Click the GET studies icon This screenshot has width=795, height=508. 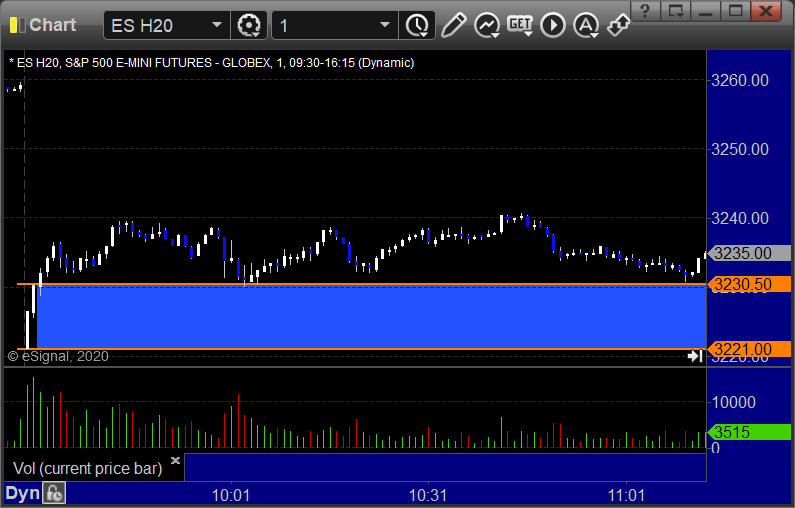point(520,25)
